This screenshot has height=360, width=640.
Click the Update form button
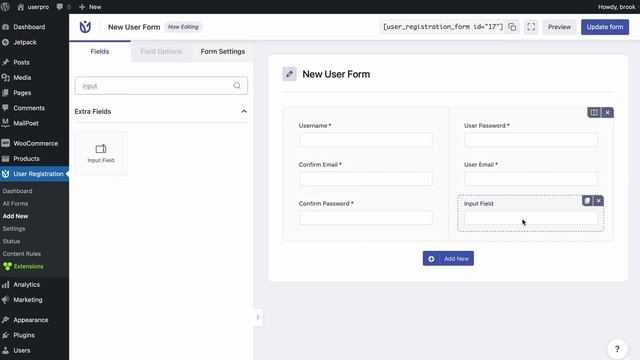pyautogui.click(x=605, y=27)
